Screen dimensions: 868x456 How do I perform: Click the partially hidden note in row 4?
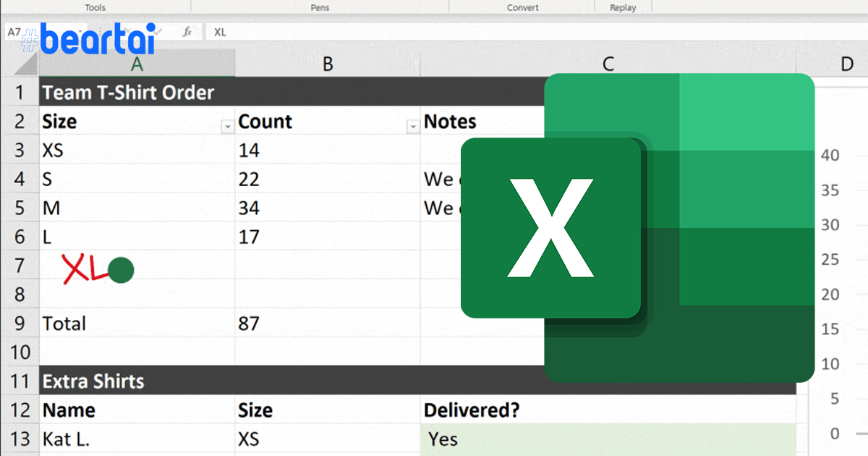point(441,179)
